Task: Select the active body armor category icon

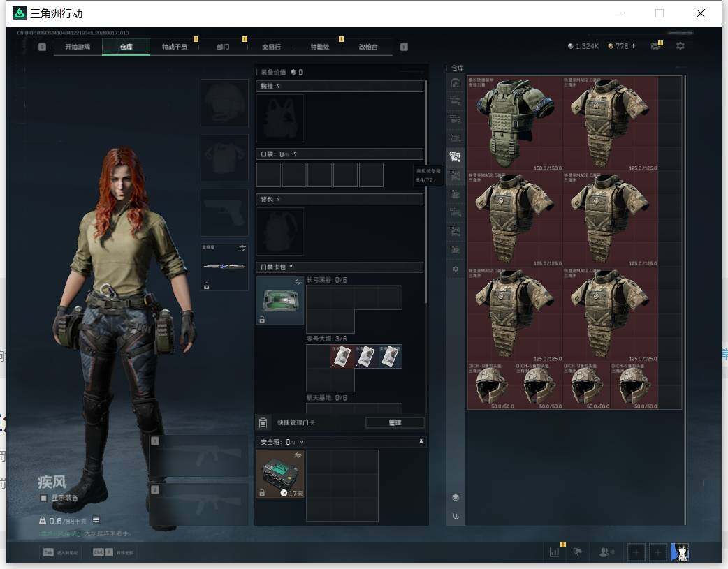Action: click(456, 157)
